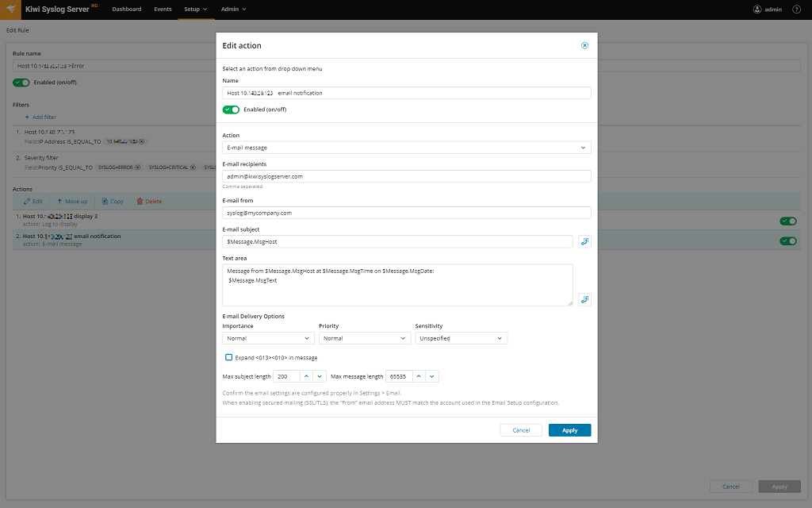
Task: Cancel the Edit action dialog
Action: pos(521,430)
